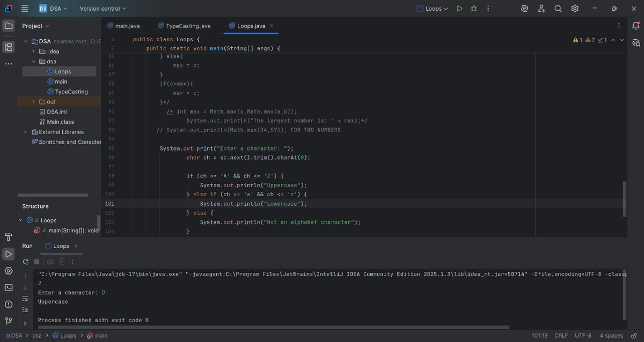This screenshot has width=644, height=342.
Task: Go to next highlighted error arrow
Action: click(622, 40)
